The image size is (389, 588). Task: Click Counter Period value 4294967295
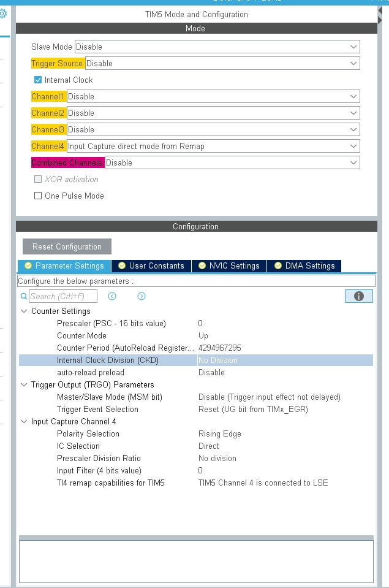[219, 348]
